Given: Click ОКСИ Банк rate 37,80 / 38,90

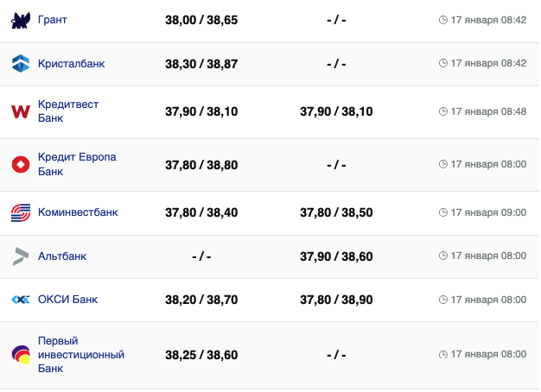Looking at the screenshot, I should [336, 300].
